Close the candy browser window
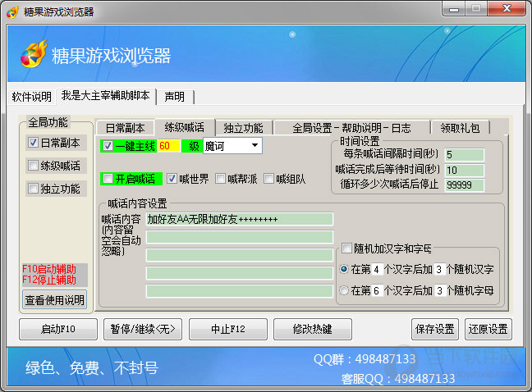Image resolution: width=532 pixels, height=392 pixels. [507, 9]
